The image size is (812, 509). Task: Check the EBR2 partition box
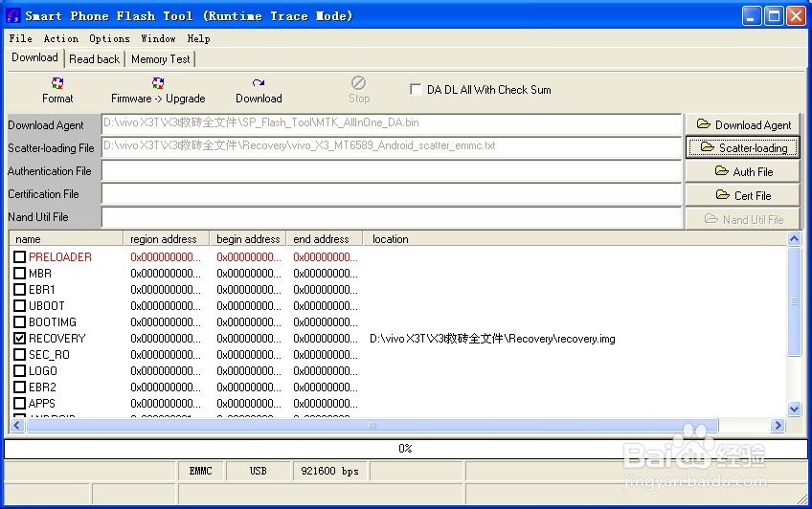pos(20,387)
